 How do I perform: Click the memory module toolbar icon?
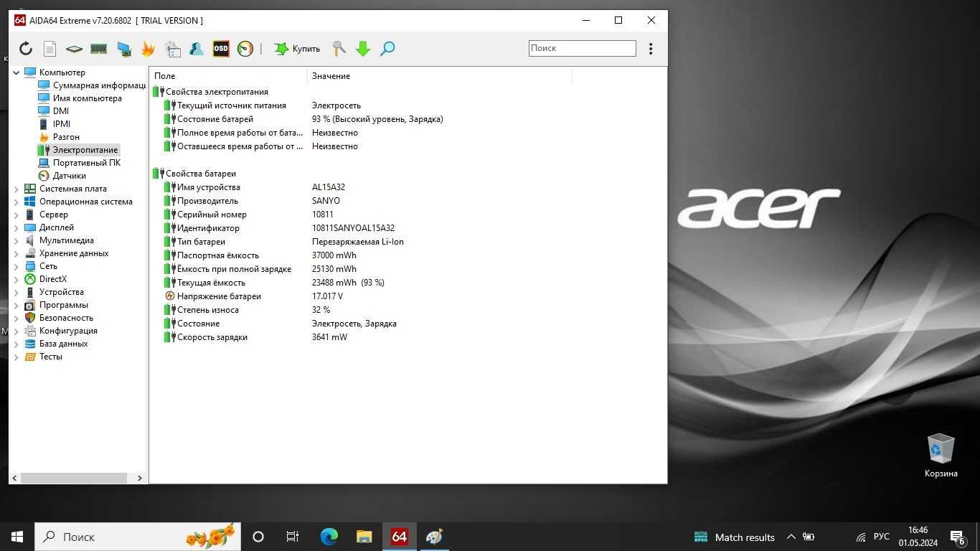[x=99, y=49]
